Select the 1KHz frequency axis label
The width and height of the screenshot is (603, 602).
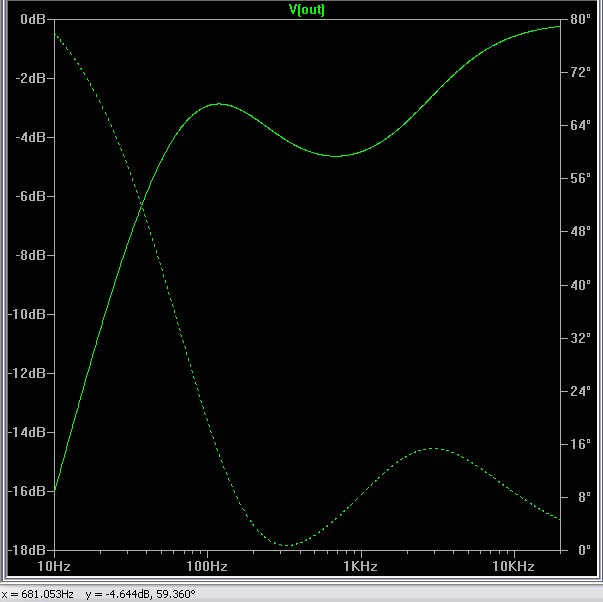(x=360, y=565)
